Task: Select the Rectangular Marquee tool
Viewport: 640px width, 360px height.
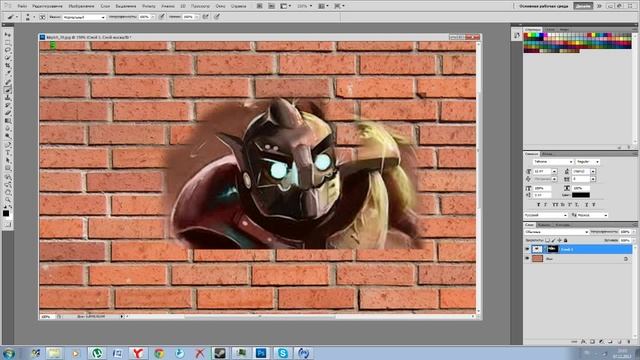Action: pos(7,42)
